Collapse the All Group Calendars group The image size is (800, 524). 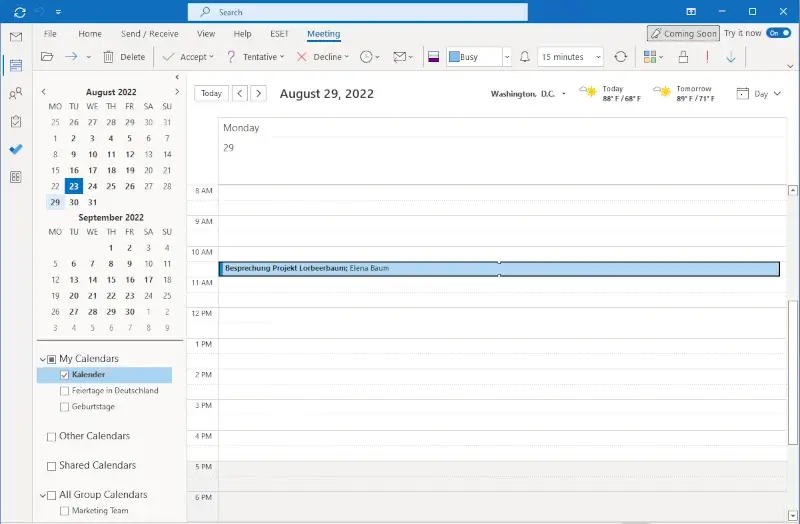coord(43,495)
